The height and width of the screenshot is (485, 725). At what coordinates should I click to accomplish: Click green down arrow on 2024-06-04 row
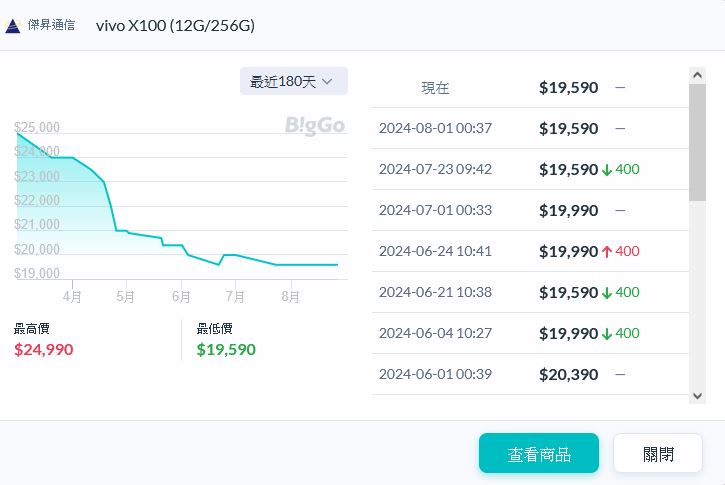[606, 334]
